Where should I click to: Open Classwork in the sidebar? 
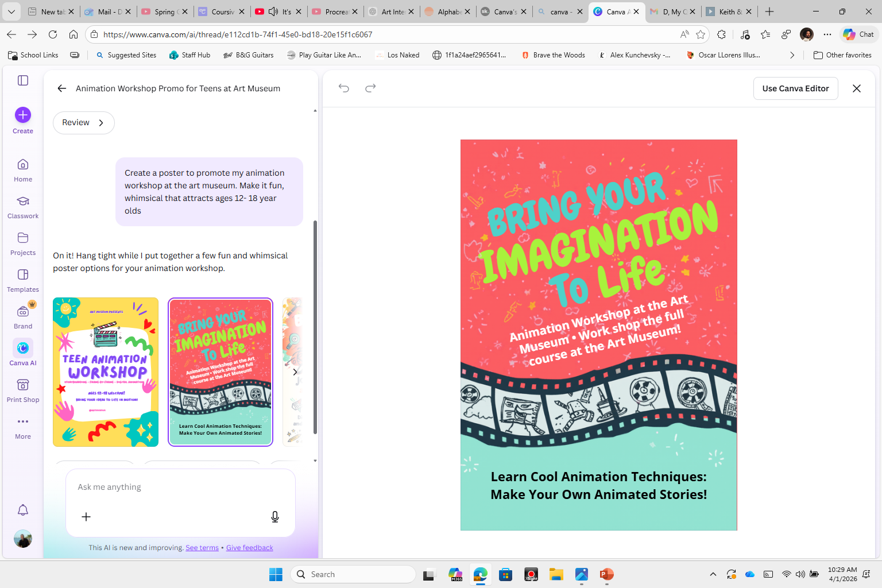click(23, 207)
